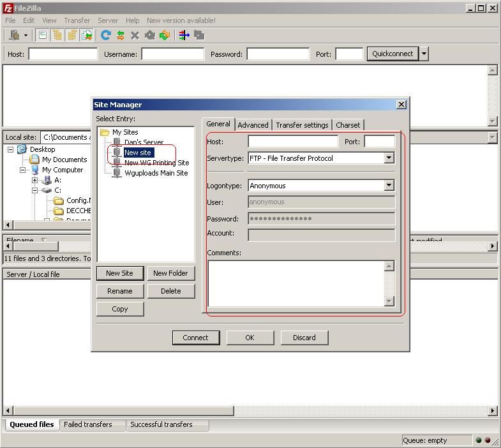Click the Delete button

170,291
